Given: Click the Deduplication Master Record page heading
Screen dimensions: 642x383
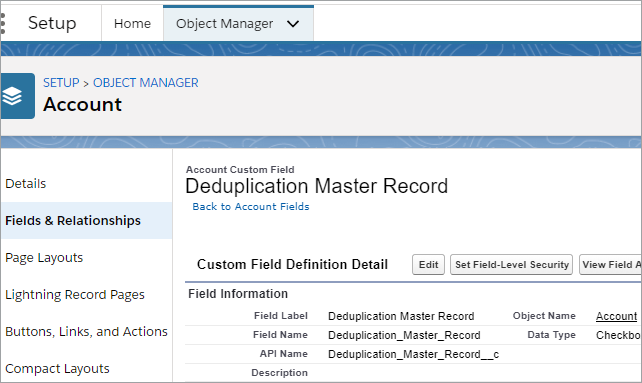Looking at the screenshot, I should (316, 186).
